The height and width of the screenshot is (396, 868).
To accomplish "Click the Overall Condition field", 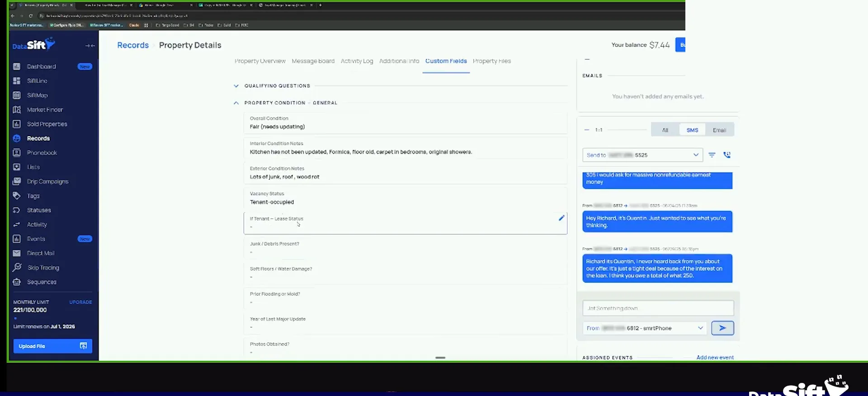I will point(405,123).
